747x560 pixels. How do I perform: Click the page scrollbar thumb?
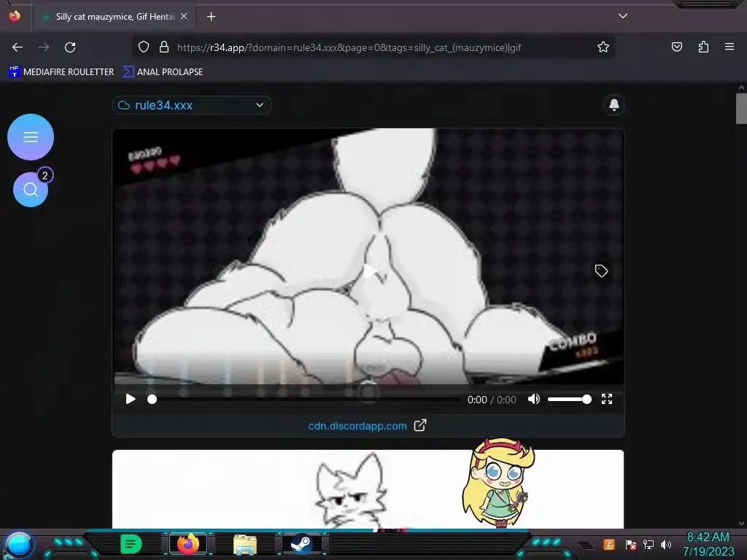tap(741, 109)
